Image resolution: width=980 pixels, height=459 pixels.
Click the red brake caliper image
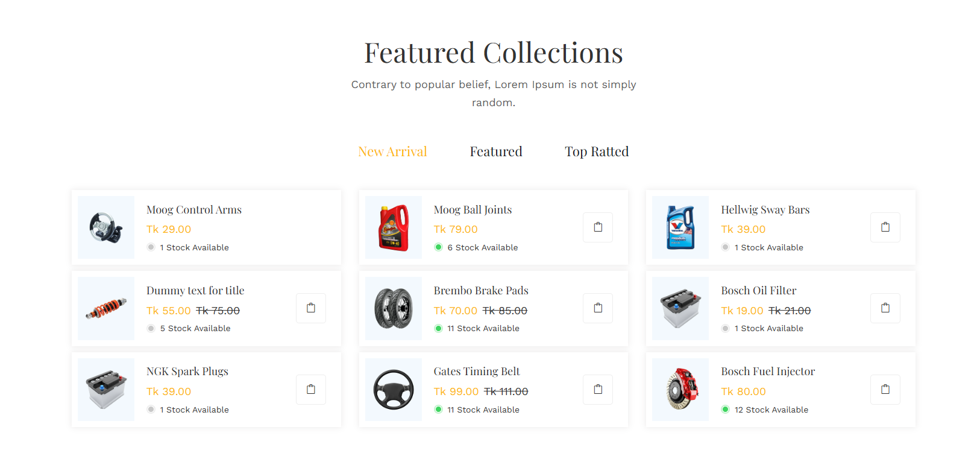click(x=680, y=390)
